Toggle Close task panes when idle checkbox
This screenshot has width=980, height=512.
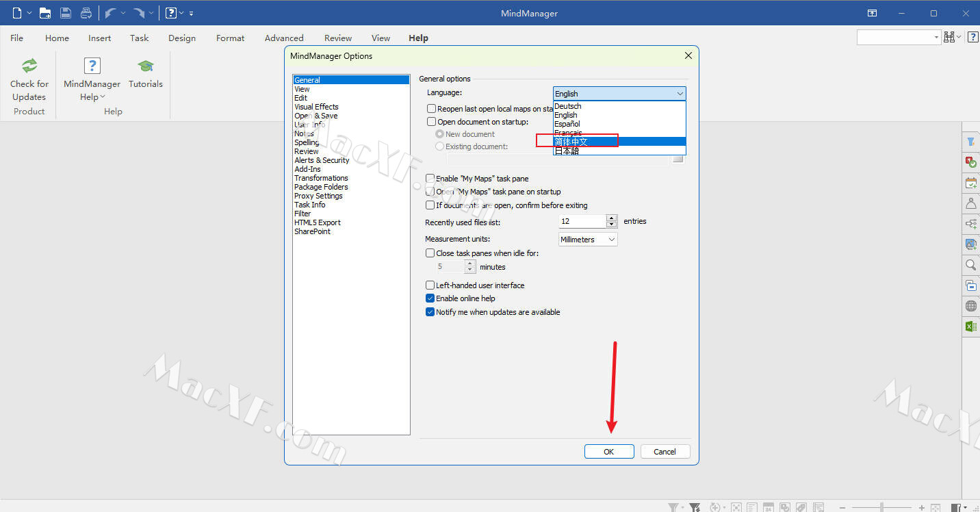[430, 253]
